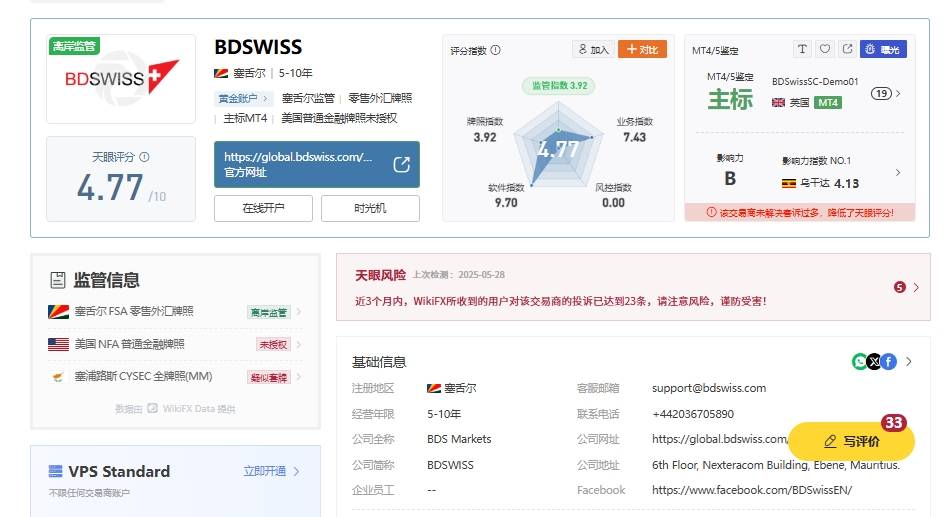The image size is (947, 517).
Task: Click BDS Markets company full name
Action: tap(459, 439)
